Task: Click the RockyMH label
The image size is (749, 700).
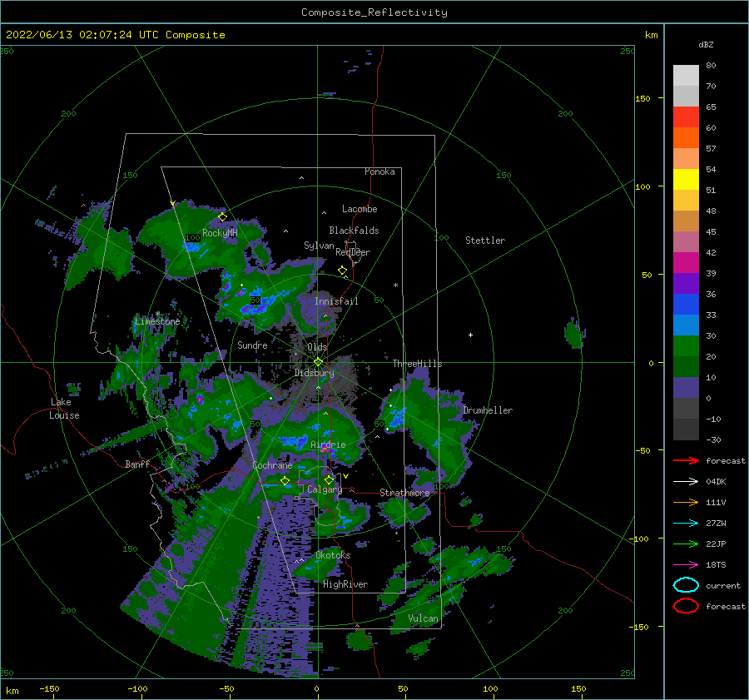Action: pos(221,233)
